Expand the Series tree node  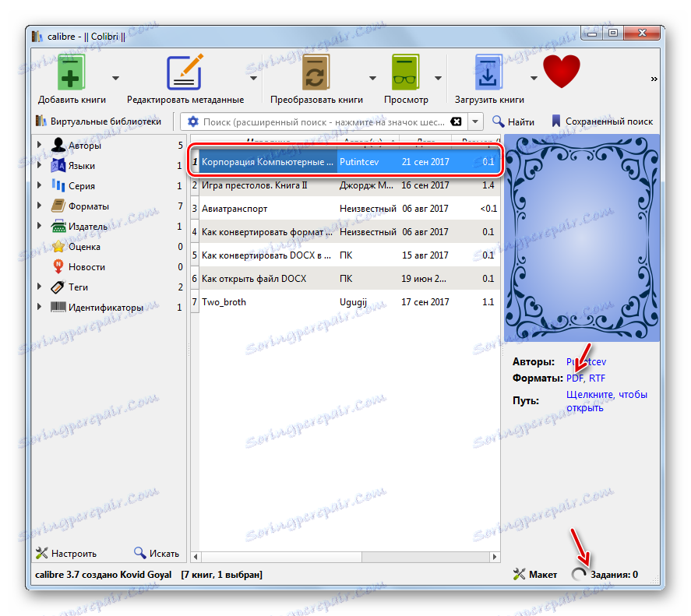point(39,185)
